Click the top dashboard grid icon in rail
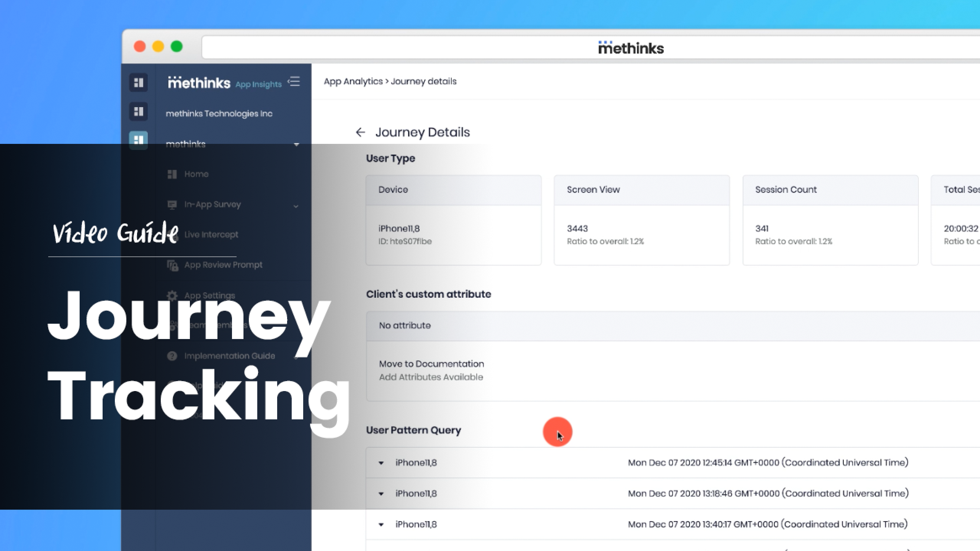 139,82
